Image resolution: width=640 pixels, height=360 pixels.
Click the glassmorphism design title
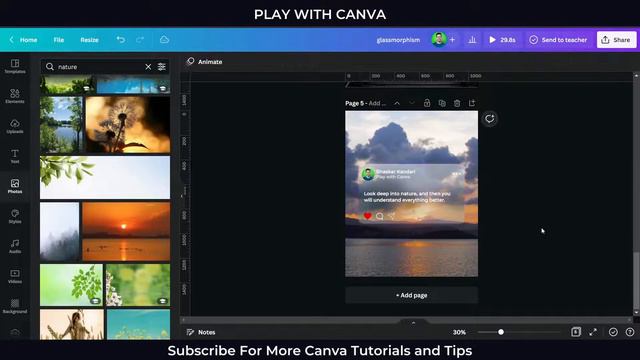398,40
